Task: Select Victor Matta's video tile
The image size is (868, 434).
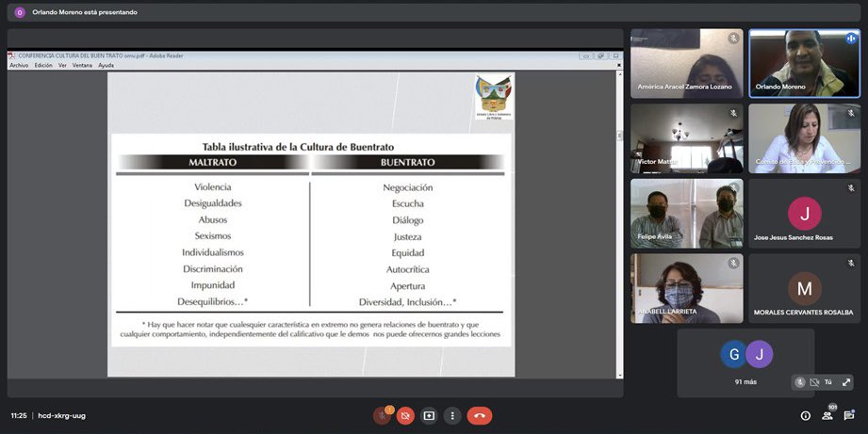Action: coord(687,138)
